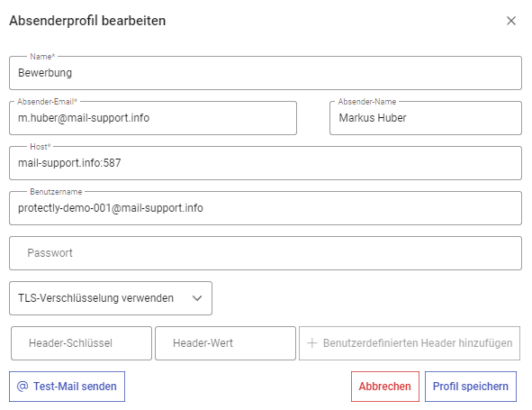Click the Absender-Email field with m.huber address
Viewport: 532px width, 410px height.
153,118
